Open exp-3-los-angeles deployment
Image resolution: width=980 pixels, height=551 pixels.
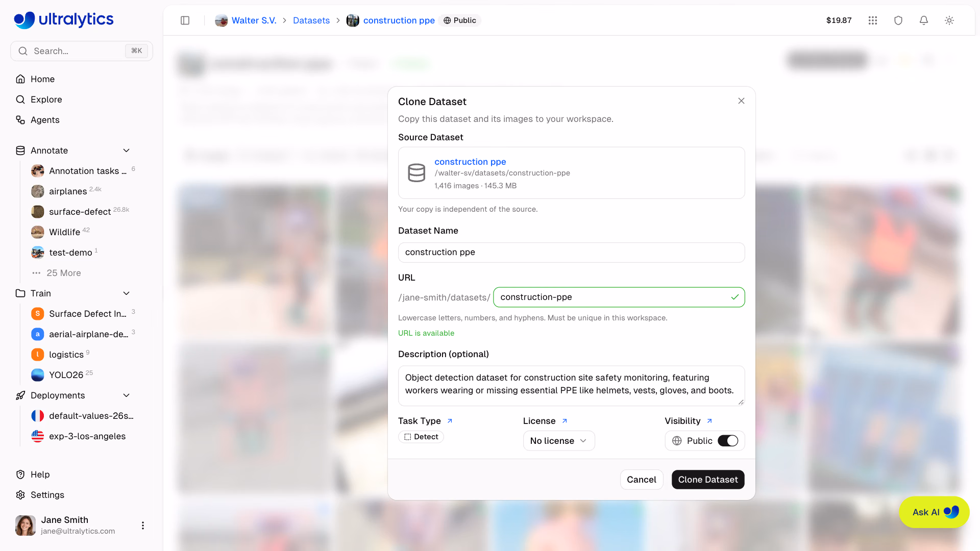click(87, 436)
